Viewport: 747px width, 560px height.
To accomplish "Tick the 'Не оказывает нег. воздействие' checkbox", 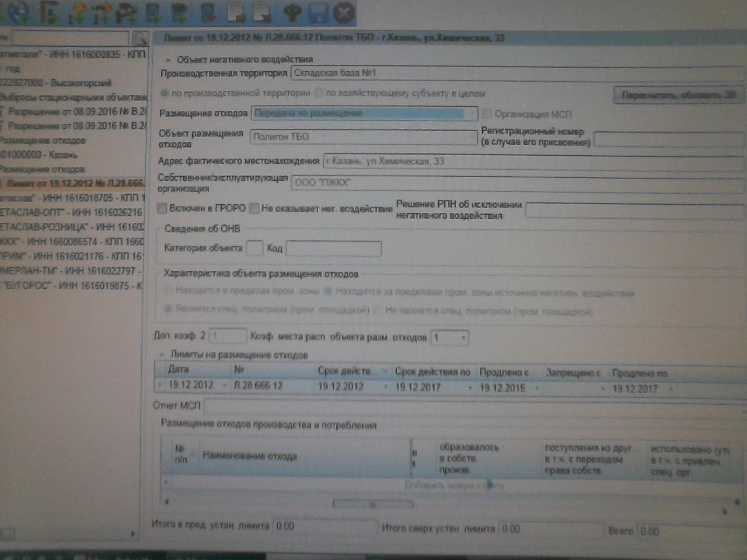I will click(254, 208).
